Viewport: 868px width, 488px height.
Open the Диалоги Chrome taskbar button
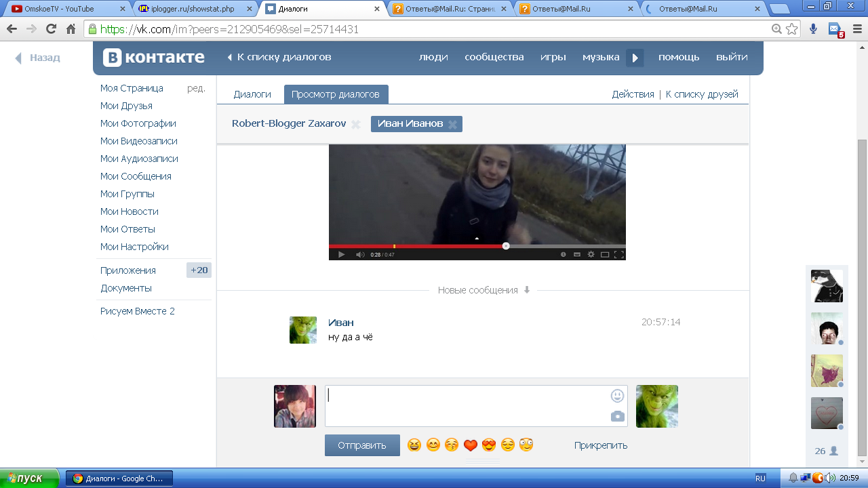(x=119, y=479)
